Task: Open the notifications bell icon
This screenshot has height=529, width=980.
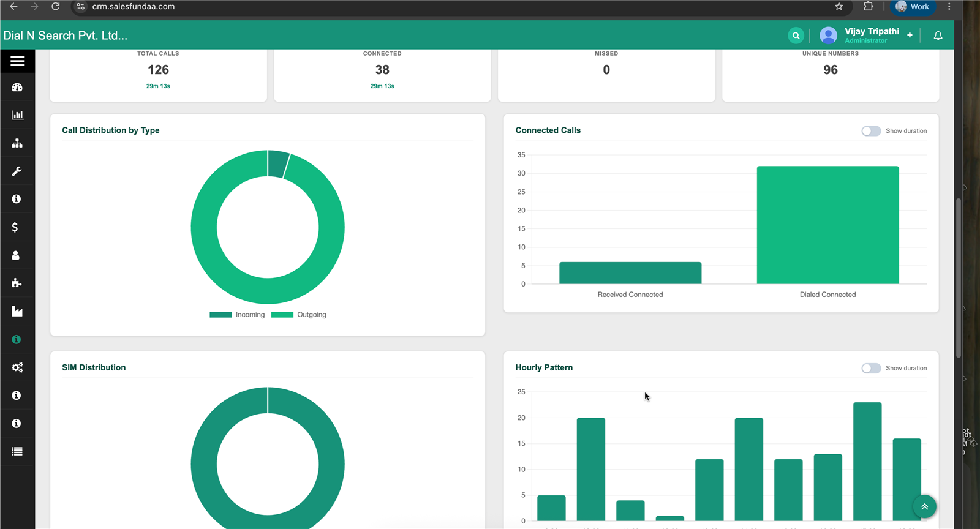Action: (938, 36)
